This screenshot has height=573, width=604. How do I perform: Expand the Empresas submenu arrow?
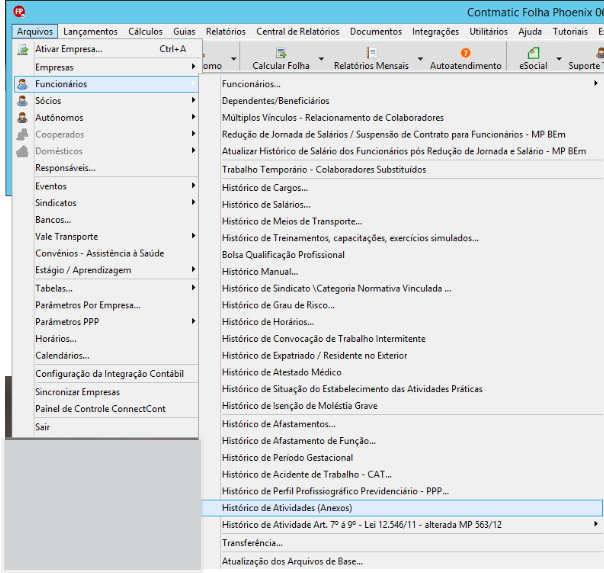click(193, 67)
